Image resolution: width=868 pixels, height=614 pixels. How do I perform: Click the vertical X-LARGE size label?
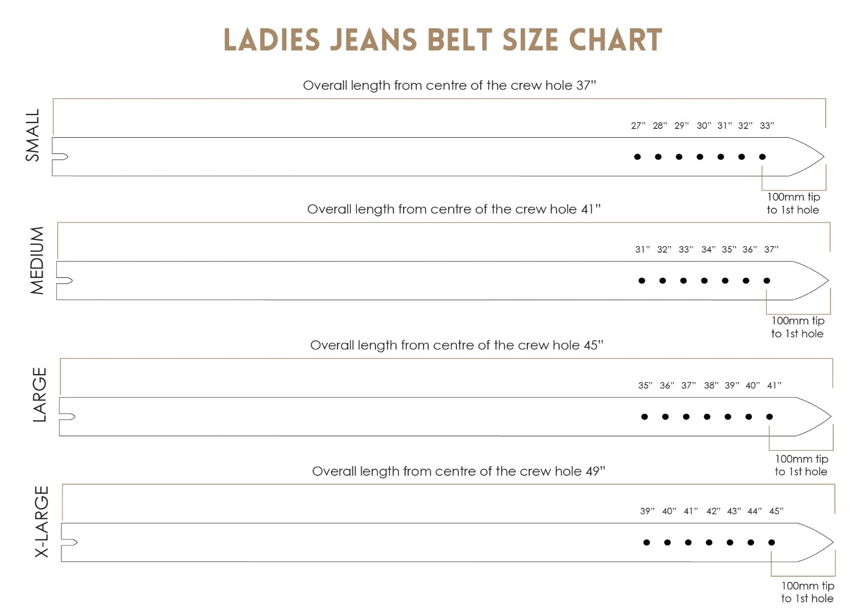point(41,521)
